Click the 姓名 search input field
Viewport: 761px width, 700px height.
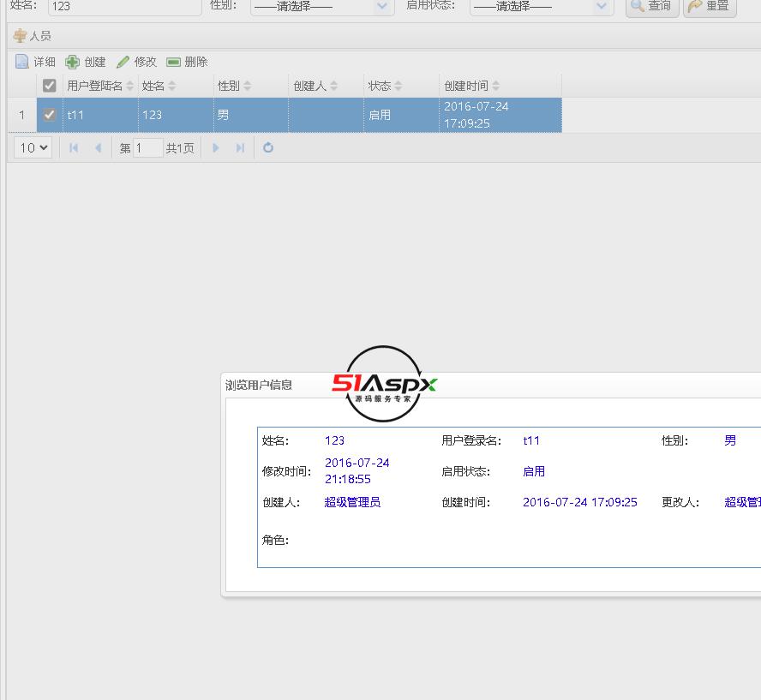click(124, 7)
